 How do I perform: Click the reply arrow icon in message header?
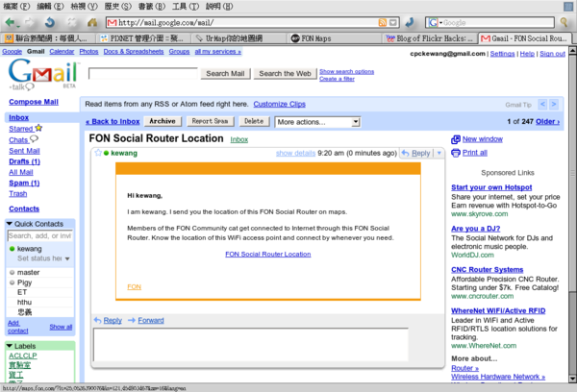pyautogui.click(x=405, y=153)
